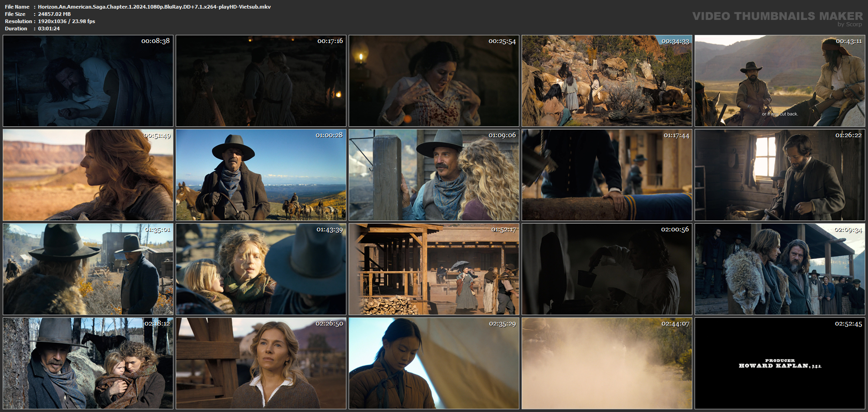Click the mkv file name text

click(154, 7)
